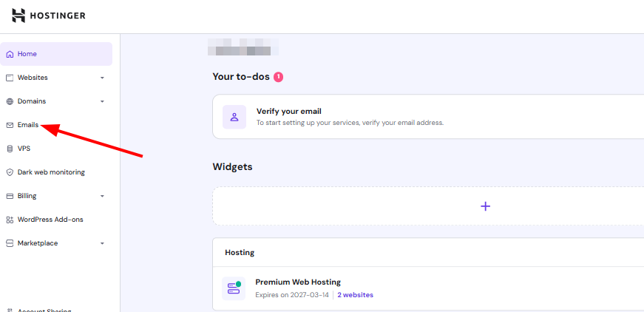Click the Billing credit card icon
This screenshot has height=312, width=644.
10,196
